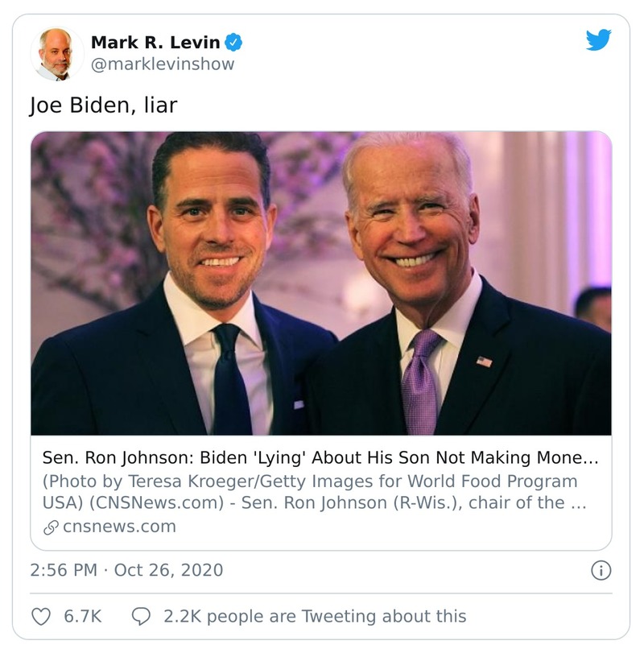644x653 pixels.
Task: Open '2.2K people are Tweeting about this'
Action: click(x=315, y=616)
